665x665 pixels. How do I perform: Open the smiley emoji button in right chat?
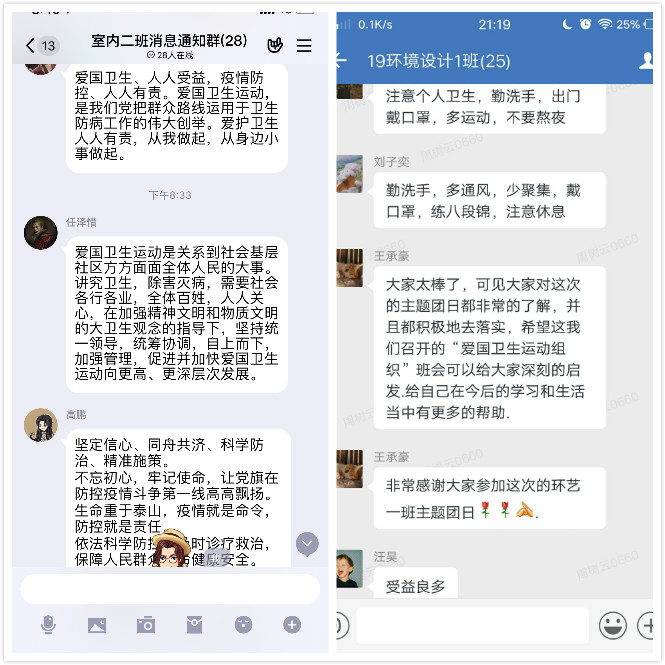[612, 625]
